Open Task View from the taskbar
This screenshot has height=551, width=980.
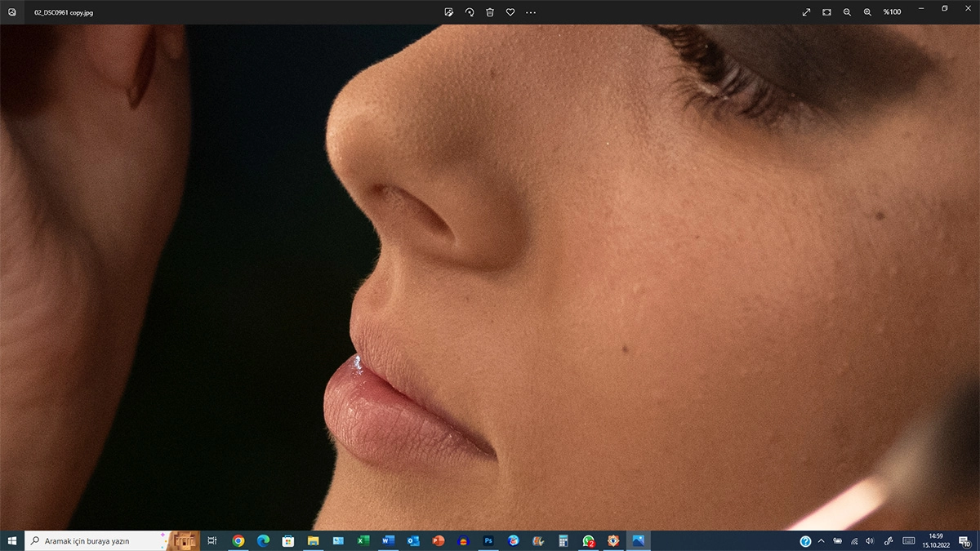pyautogui.click(x=212, y=540)
